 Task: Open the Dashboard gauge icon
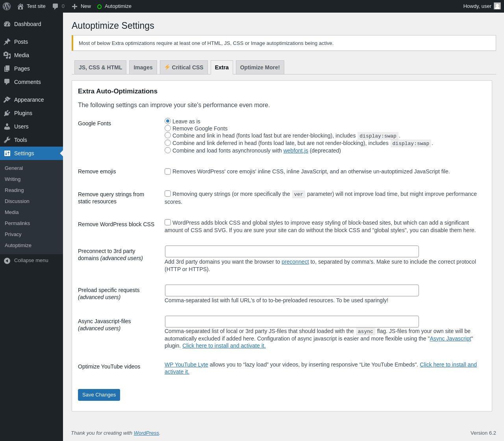click(7, 24)
